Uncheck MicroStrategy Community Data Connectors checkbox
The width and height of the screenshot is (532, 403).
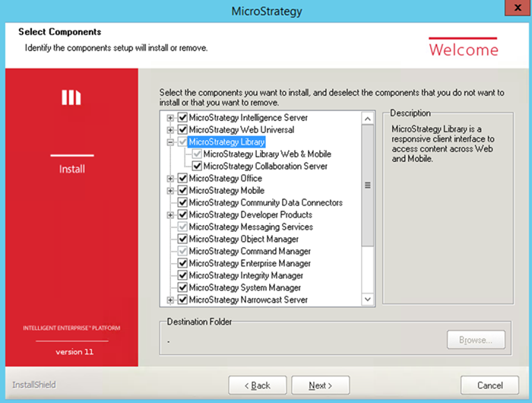(x=182, y=203)
